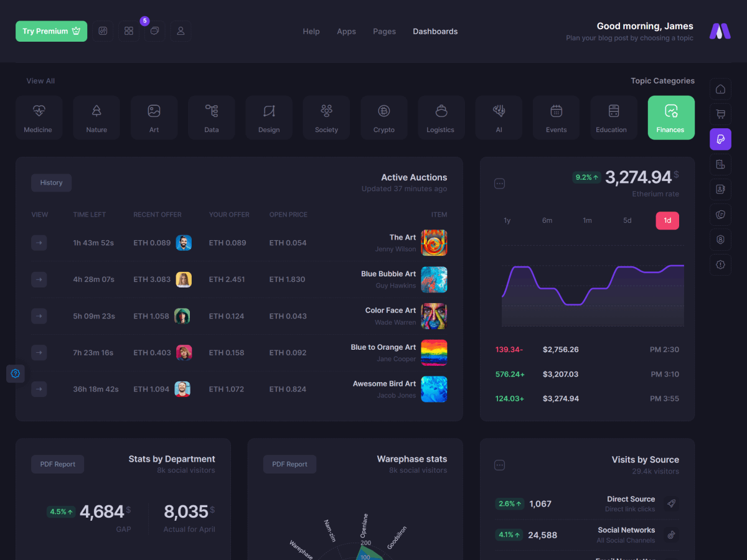747x560 pixels.
Task: Open the Blue Bubble Art thumbnail
Action: click(434, 279)
